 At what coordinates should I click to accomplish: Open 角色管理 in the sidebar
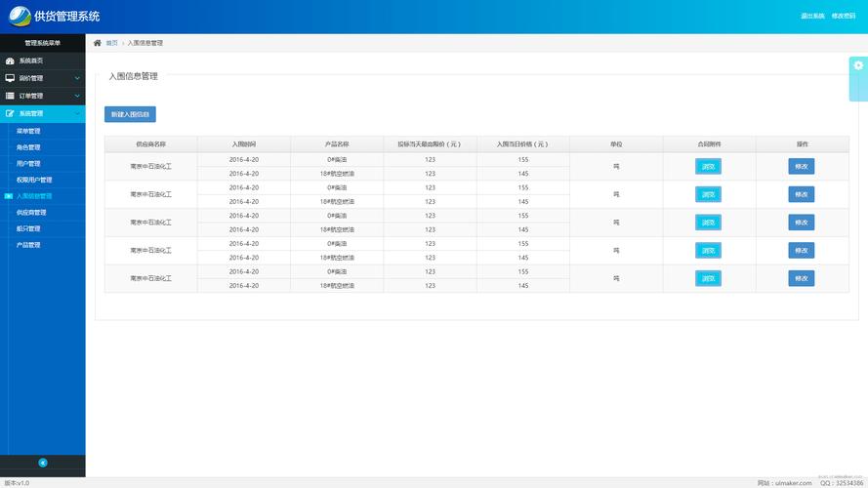click(28, 147)
